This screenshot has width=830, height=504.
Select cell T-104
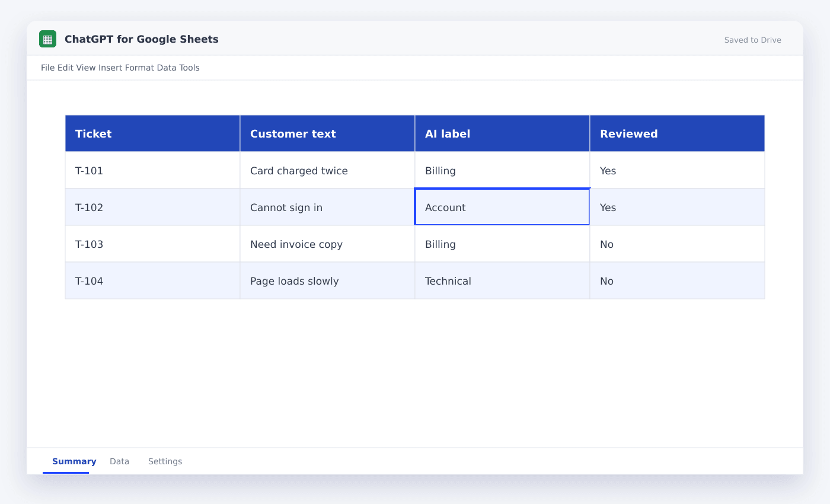click(153, 280)
